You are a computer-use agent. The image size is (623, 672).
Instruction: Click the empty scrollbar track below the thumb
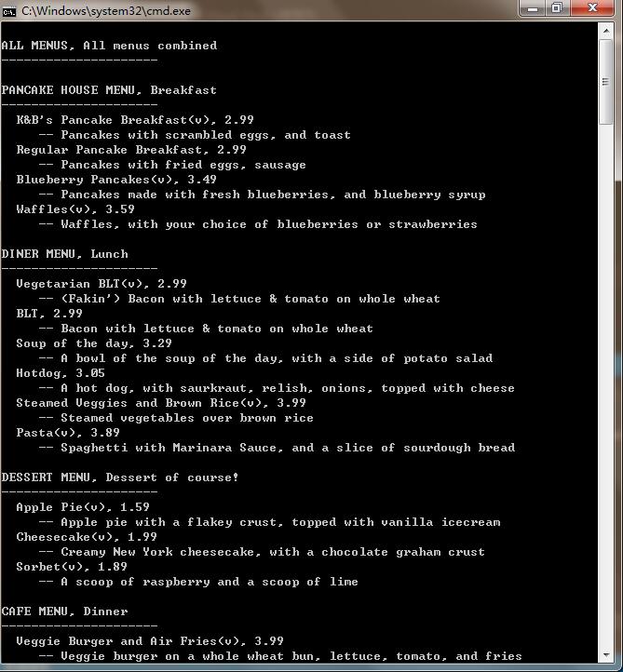606,385
